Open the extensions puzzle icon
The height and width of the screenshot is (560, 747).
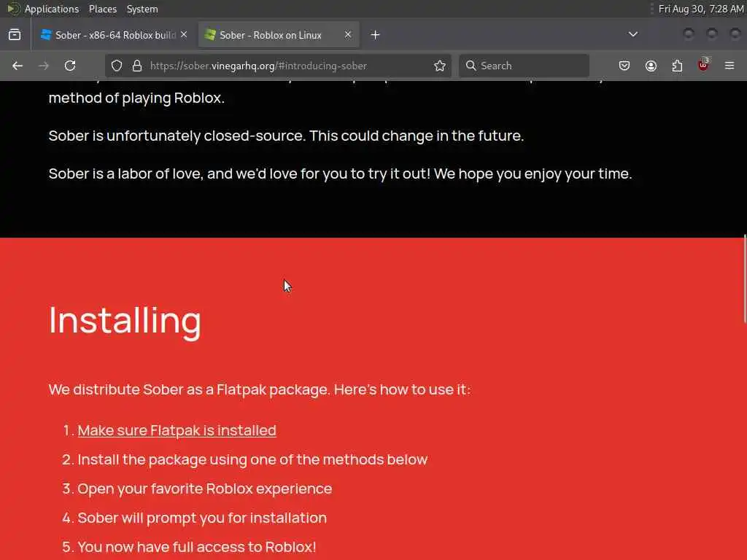[677, 66]
